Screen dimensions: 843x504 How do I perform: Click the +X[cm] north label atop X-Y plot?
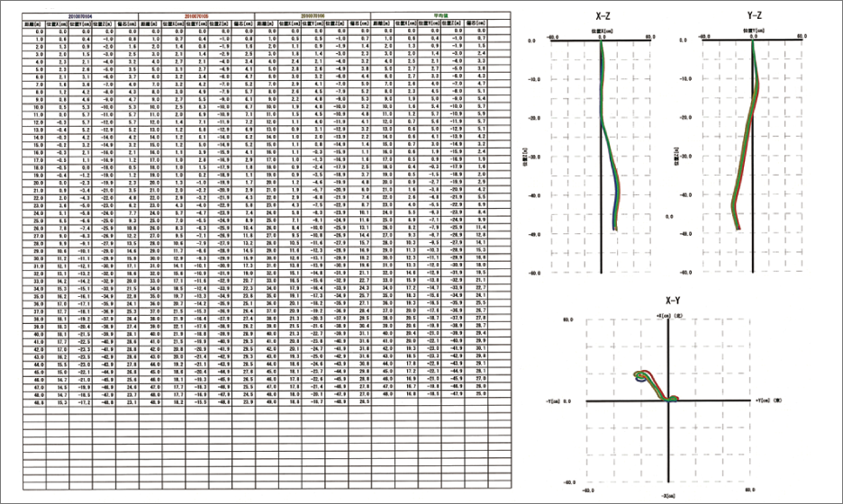pyautogui.click(x=670, y=315)
